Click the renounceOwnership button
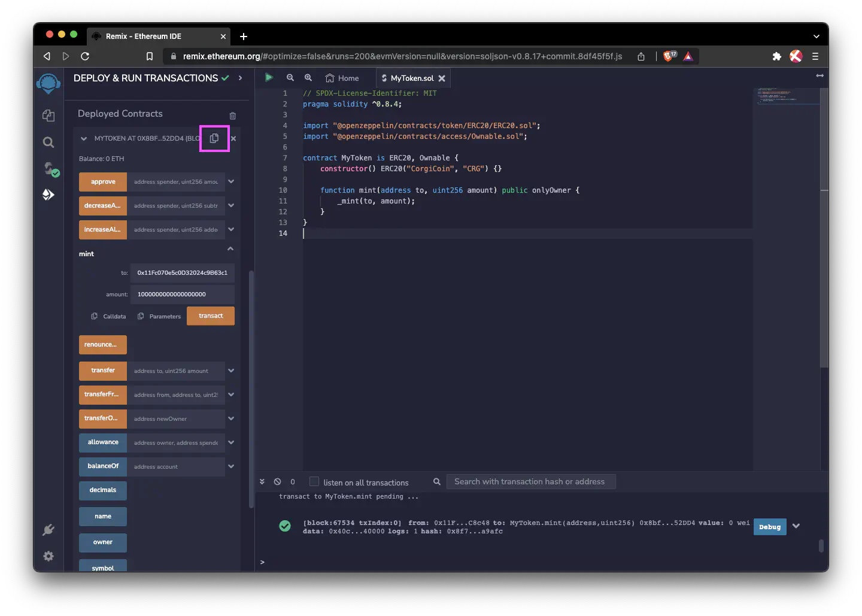The height and width of the screenshot is (616, 862). [x=103, y=344]
